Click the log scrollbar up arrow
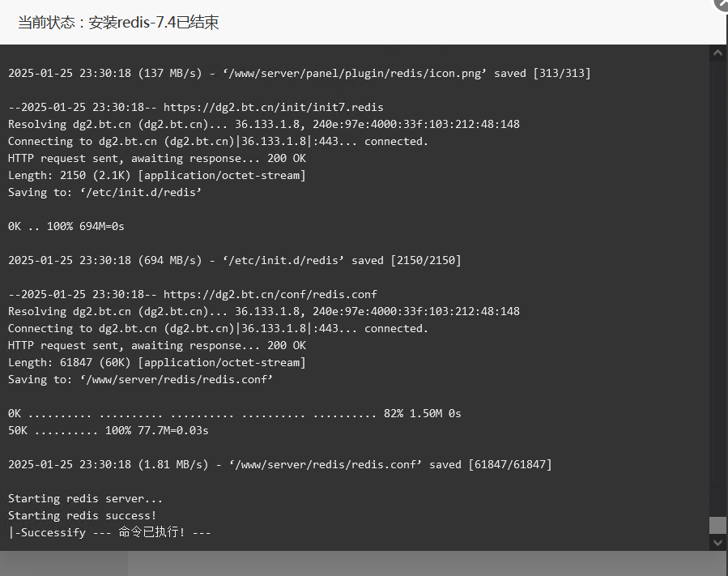Image resolution: width=728 pixels, height=576 pixels. pos(717,53)
